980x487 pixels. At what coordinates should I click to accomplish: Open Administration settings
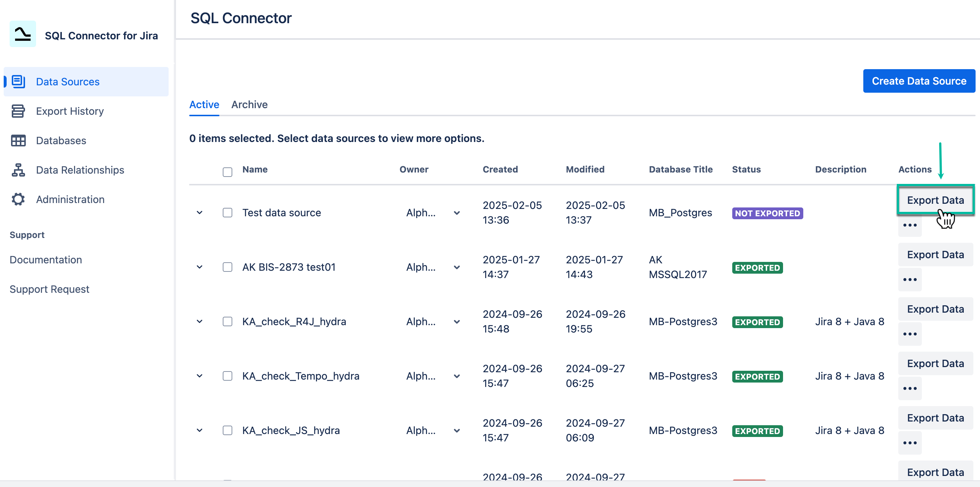pyautogui.click(x=70, y=199)
